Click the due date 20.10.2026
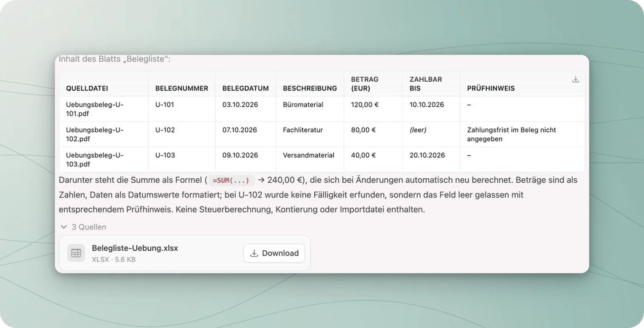This screenshot has width=644, height=328. point(427,155)
